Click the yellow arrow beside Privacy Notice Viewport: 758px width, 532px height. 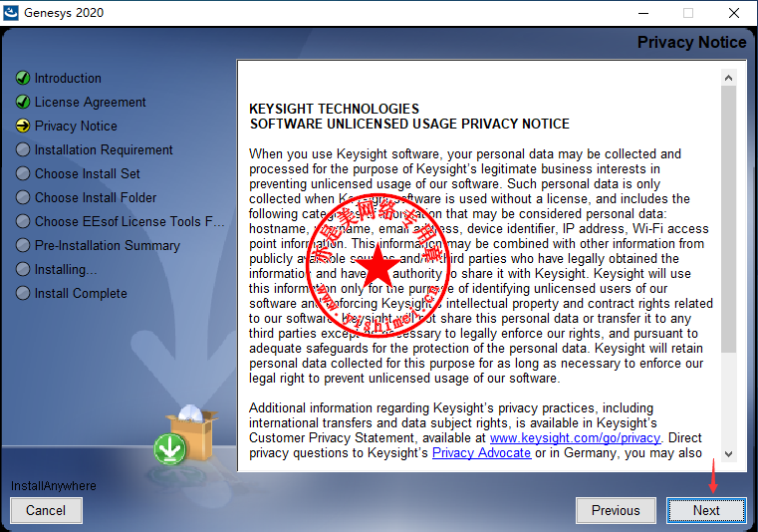(23, 126)
